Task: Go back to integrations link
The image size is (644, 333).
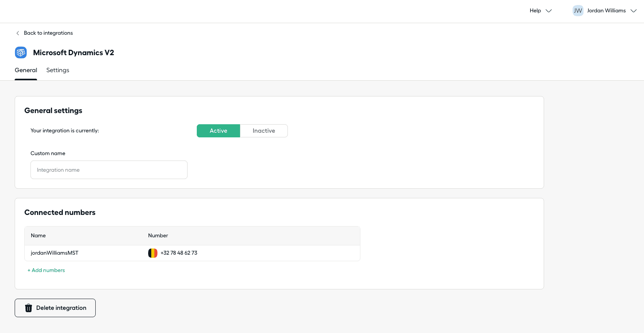Action: tap(48, 33)
